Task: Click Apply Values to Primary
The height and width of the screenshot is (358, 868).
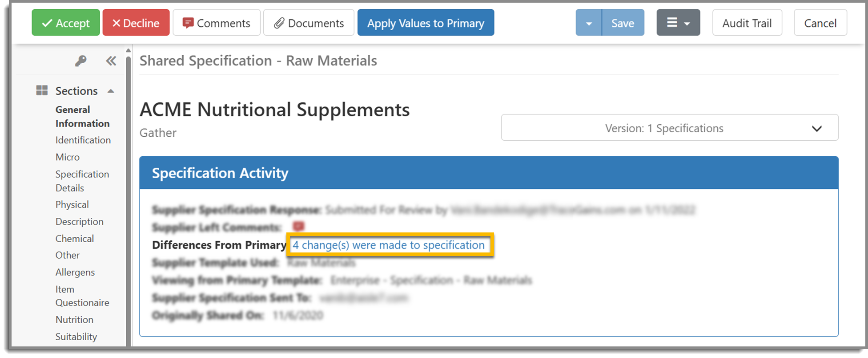Action: (x=426, y=23)
